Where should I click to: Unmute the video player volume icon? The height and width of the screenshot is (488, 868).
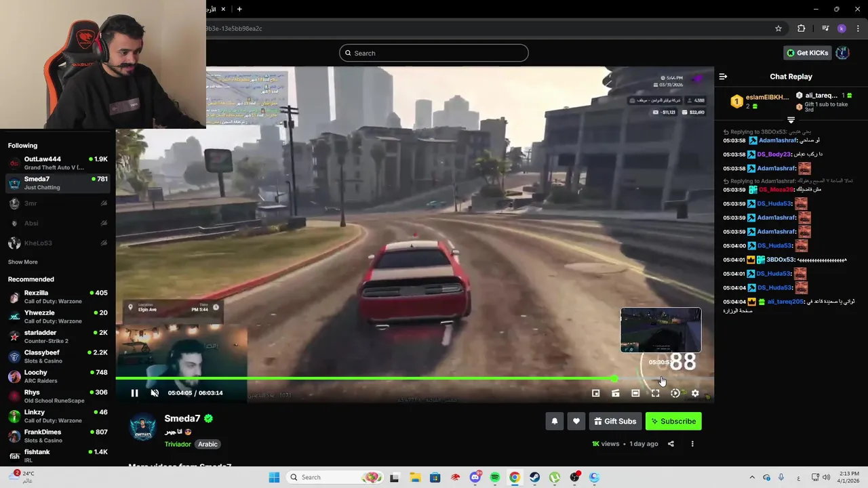click(155, 393)
